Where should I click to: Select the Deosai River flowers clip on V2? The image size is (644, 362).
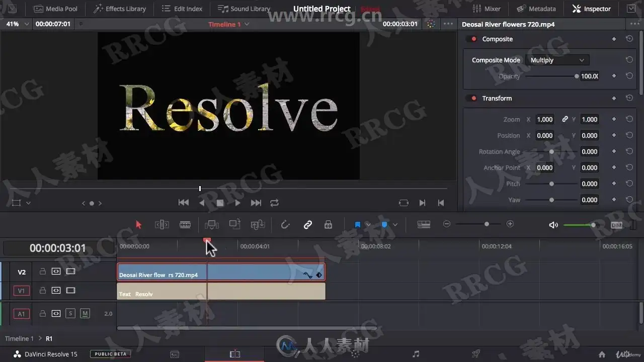point(221,272)
